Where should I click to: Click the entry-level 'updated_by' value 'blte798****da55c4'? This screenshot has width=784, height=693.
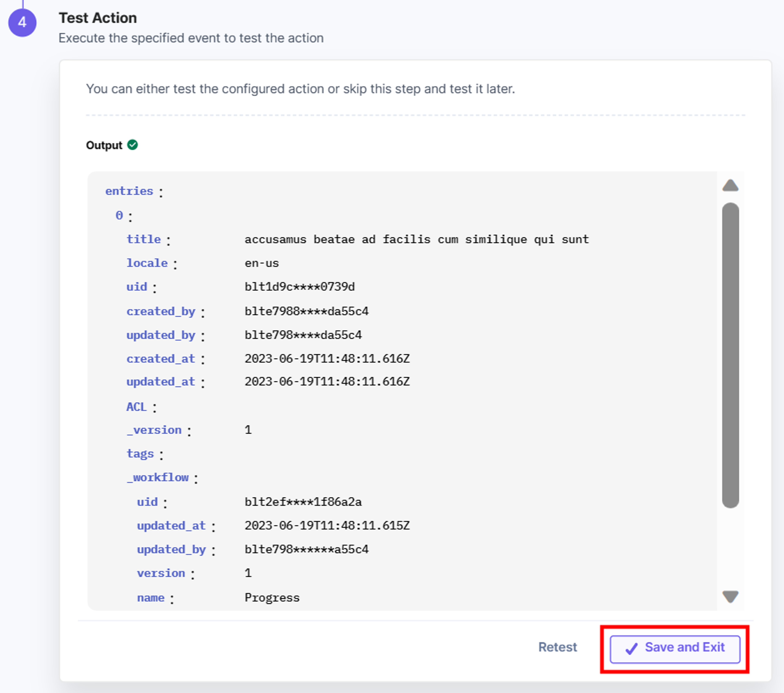tap(303, 335)
